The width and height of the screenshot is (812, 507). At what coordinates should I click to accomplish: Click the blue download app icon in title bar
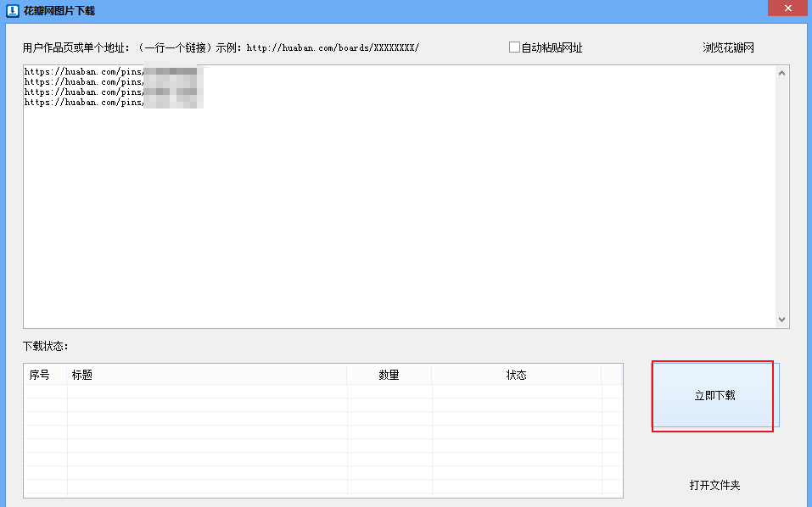(x=13, y=11)
